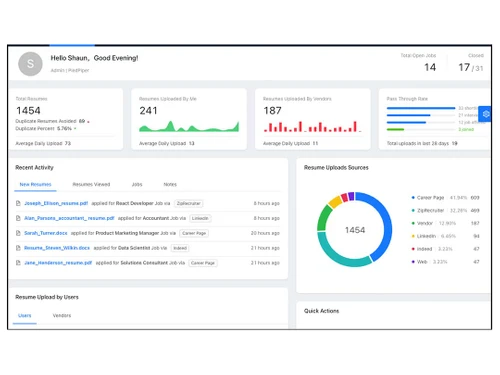Click the yellow LinkedIn legend dot
The height and width of the screenshot is (375, 500).
tap(413, 236)
